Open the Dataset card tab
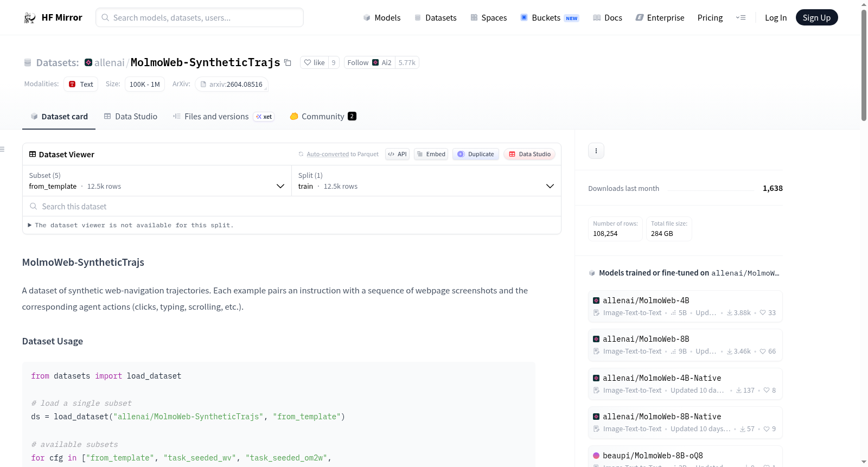This screenshot has height=467, width=868. click(59, 117)
